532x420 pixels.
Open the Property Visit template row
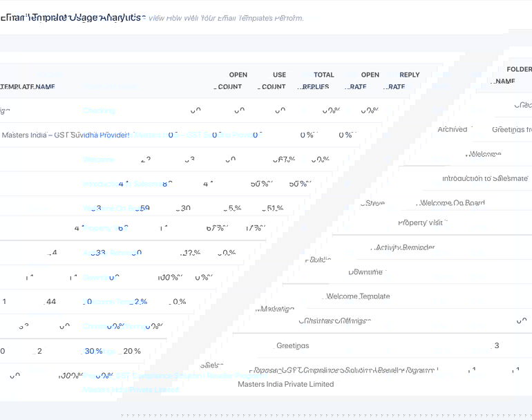click(x=423, y=222)
